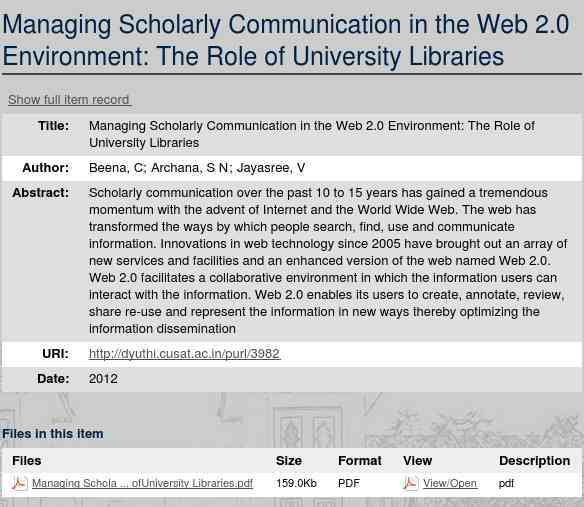Click the 159.0Kb file size cell
Image resolution: width=584 pixels, height=507 pixels.
tap(296, 483)
